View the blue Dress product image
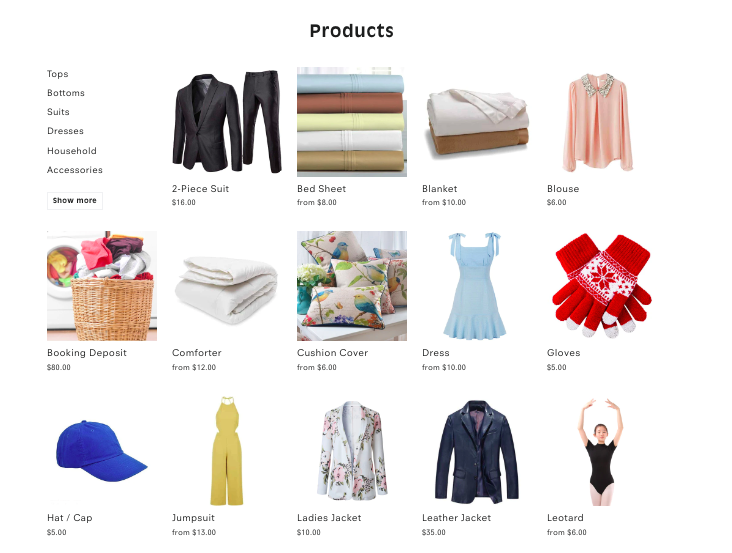 [477, 286]
